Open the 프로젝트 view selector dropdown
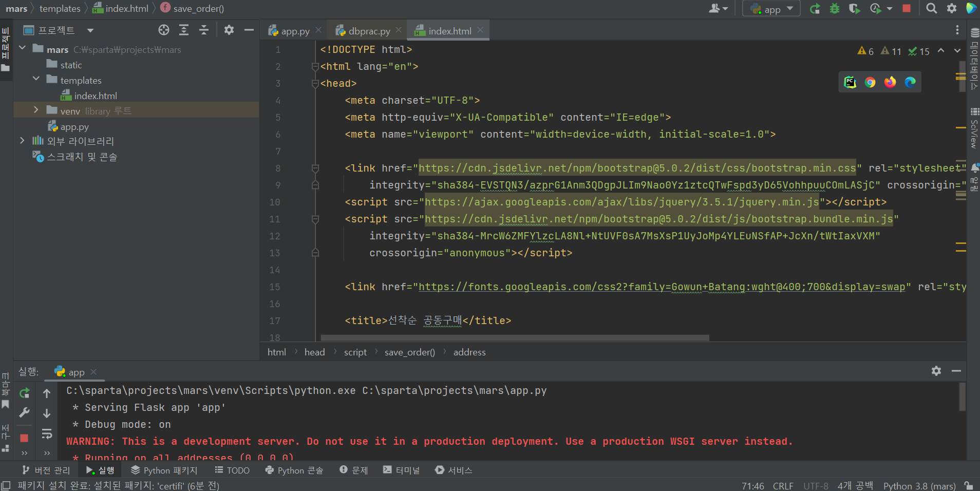This screenshot has height=491, width=980. [x=59, y=30]
